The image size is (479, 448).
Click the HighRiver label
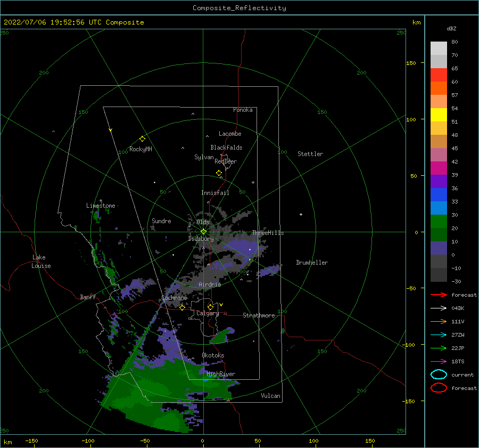click(x=221, y=374)
